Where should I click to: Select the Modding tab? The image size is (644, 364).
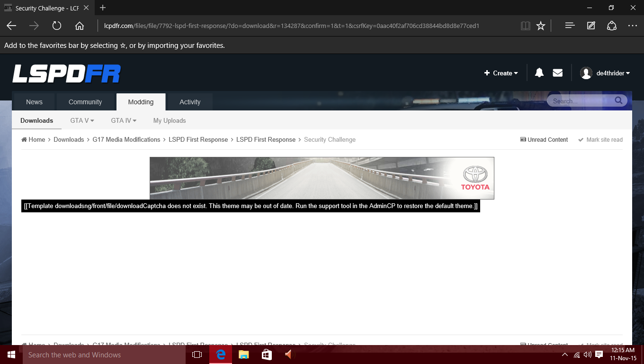(141, 102)
